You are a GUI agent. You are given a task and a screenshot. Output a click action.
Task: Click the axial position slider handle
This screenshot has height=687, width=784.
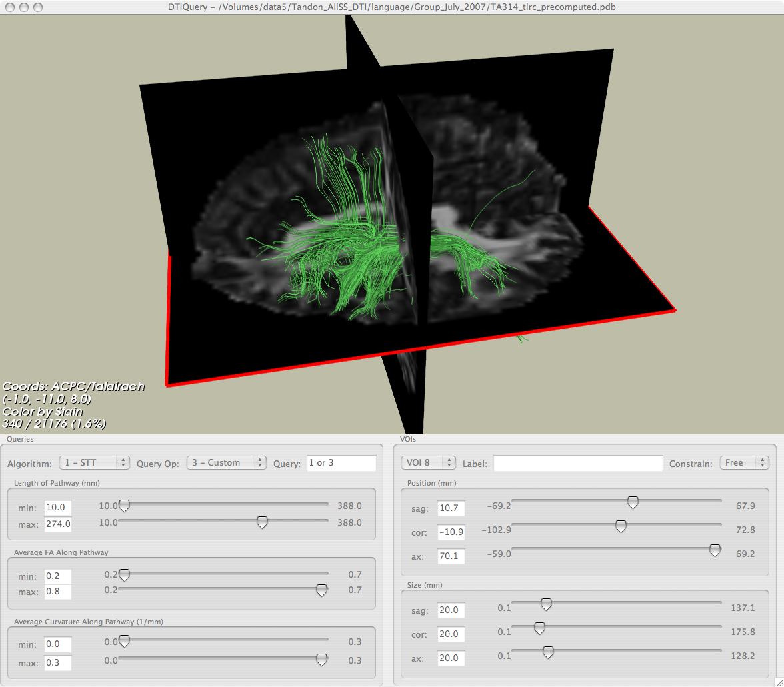point(715,550)
